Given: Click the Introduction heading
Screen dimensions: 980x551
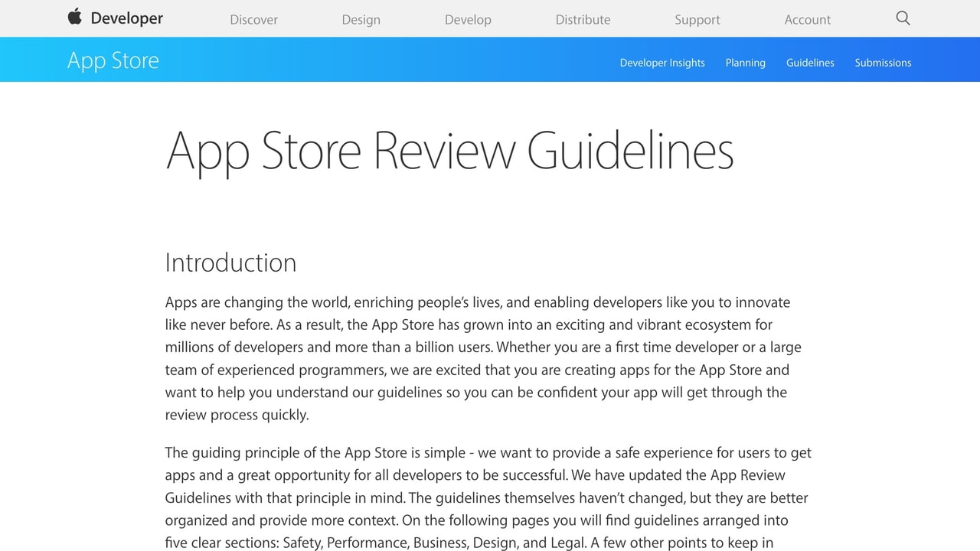Looking at the screenshot, I should [230, 262].
